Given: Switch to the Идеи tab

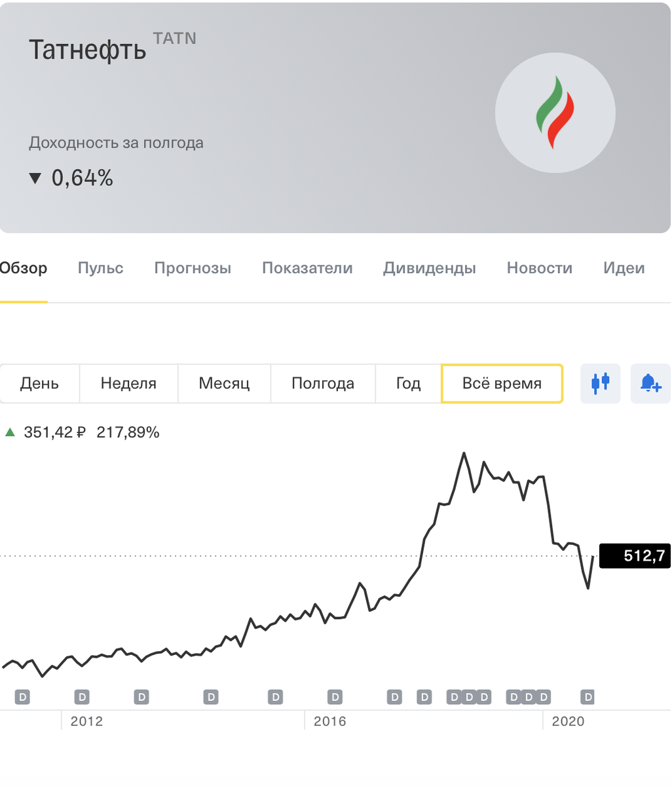Looking at the screenshot, I should click(x=624, y=268).
